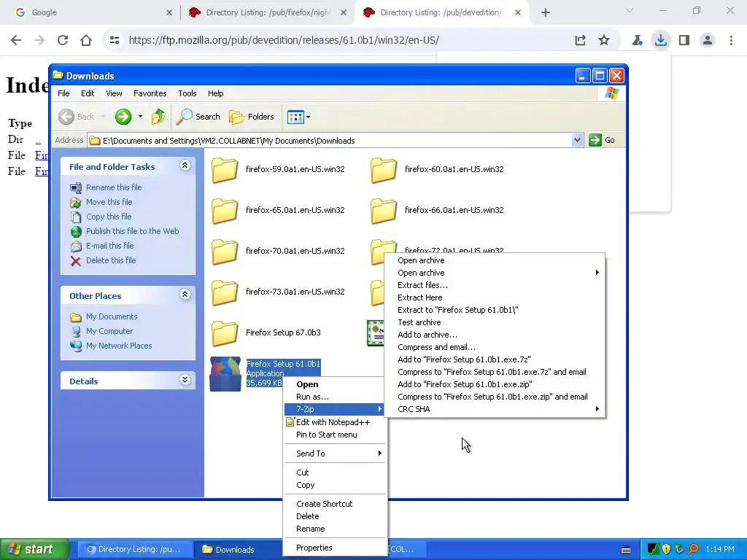747x560 pixels.
Task: Click the Chrome back arrow
Action: [x=16, y=40]
